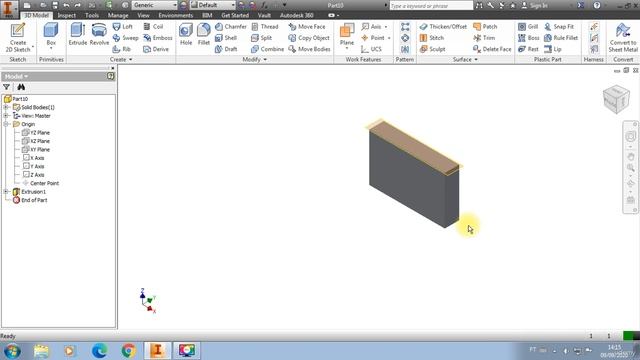Expand the View: Master node
640x360 pixels.
[6, 116]
